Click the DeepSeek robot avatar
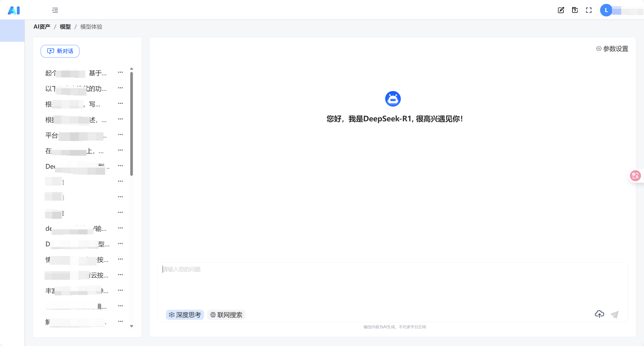This screenshot has width=644, height=346. (x=393, y=99)
